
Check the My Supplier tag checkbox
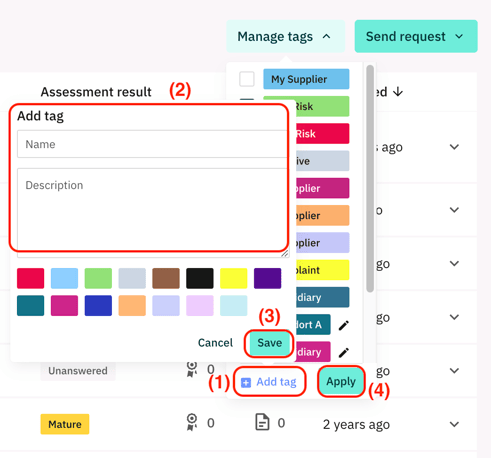point(247,79)
